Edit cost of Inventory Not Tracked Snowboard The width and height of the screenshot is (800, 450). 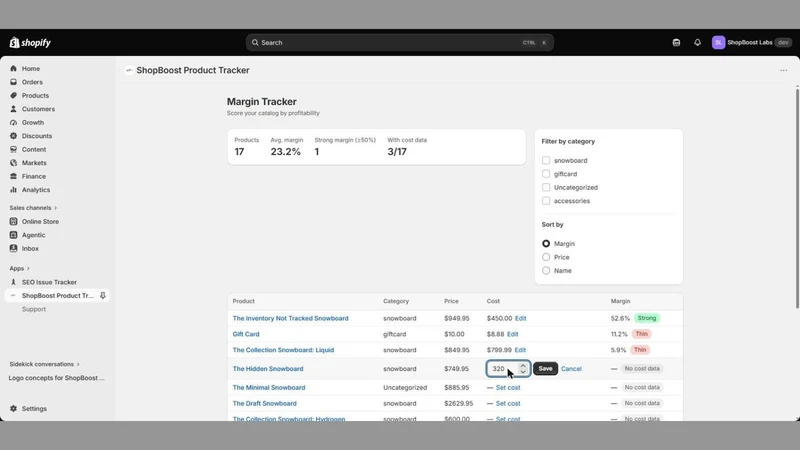520,318
